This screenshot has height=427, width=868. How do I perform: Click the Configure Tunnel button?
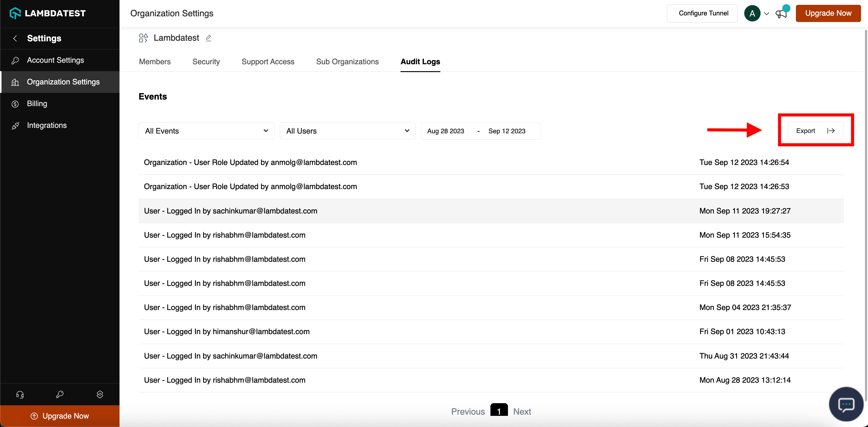(x=703, y=13)
